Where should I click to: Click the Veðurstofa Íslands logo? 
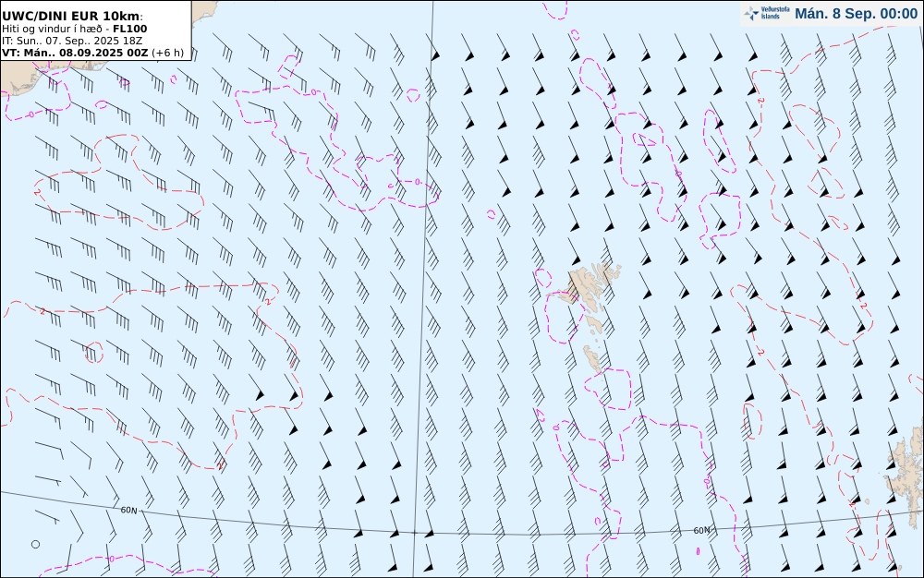(767, 13)
